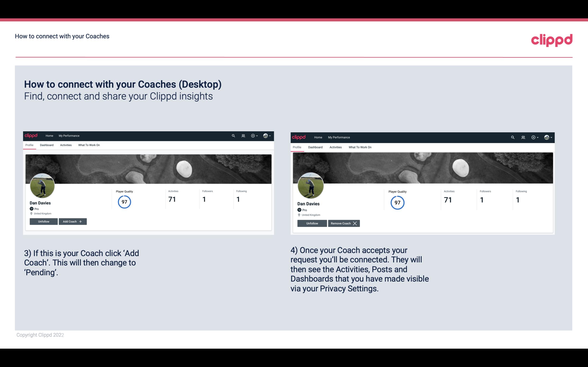Select the Profile tab in left dashboard

tap(29, 145)
